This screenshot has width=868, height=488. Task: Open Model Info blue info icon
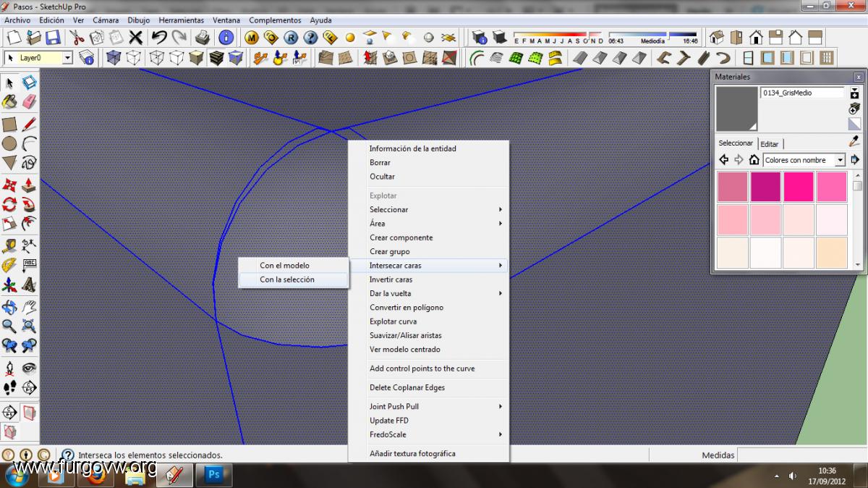[x=226, y=38]
